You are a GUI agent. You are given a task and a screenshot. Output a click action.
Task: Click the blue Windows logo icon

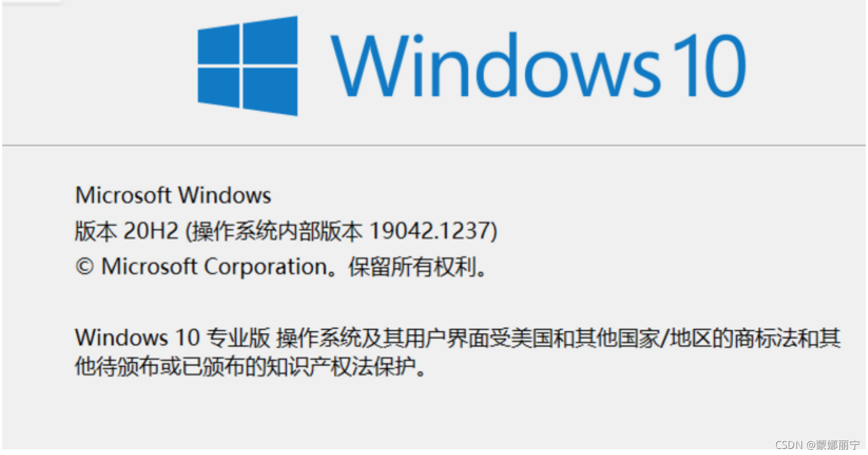click(247, 66)
